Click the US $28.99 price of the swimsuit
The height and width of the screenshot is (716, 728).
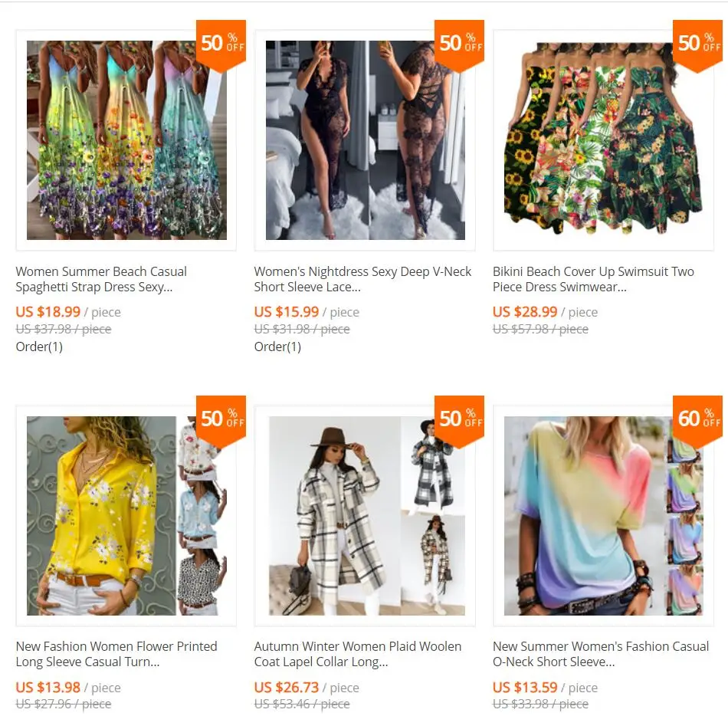(x=525, y=311)
